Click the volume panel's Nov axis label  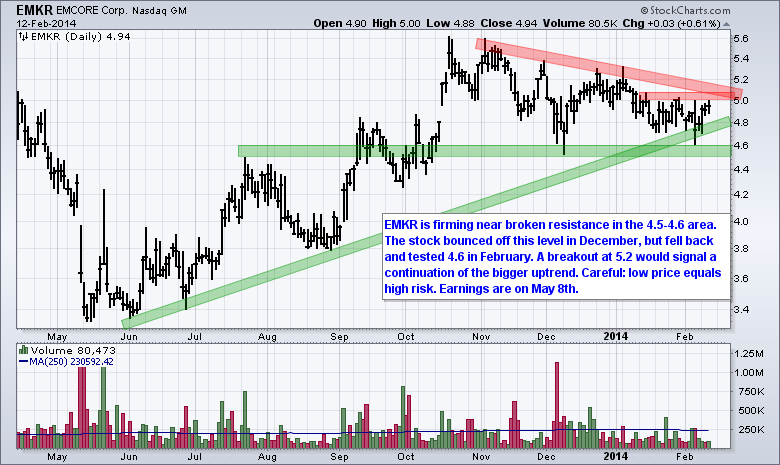(482, 456)
